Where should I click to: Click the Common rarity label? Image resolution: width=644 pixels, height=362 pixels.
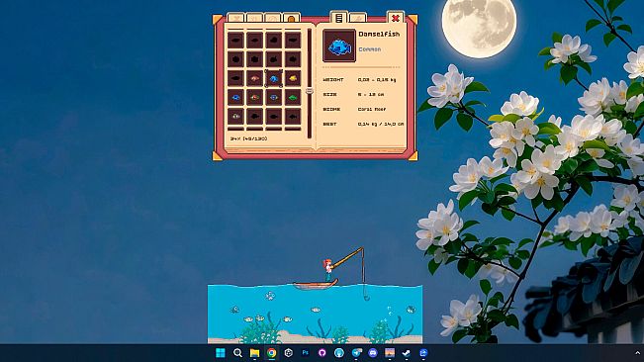pyautogui.click(x=370, y=49)
